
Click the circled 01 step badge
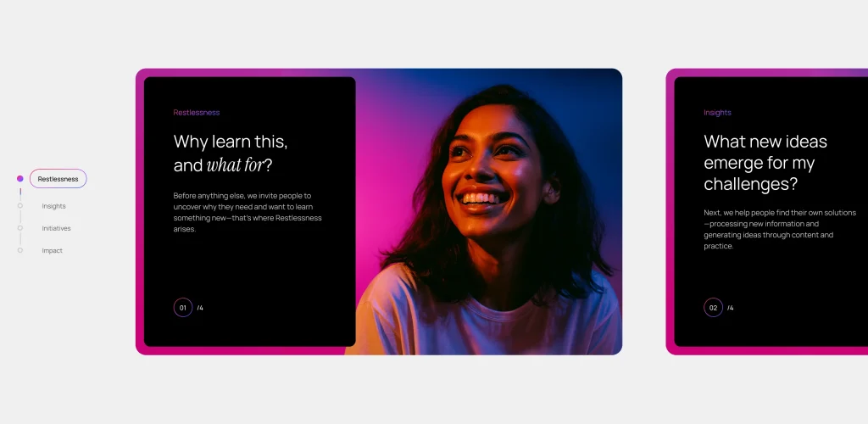[x=183, y=308]
